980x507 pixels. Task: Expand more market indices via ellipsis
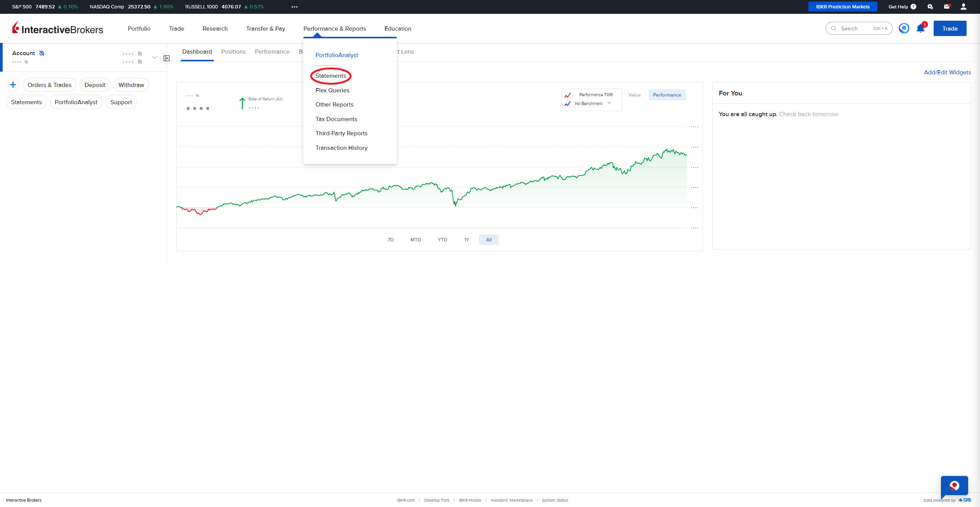[x=294, y=7]
